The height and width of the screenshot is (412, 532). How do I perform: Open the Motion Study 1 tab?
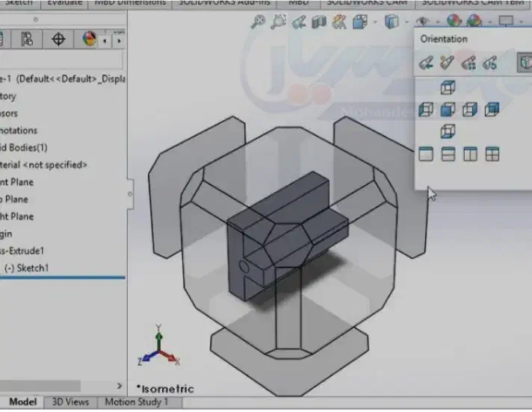coord(136,402)
